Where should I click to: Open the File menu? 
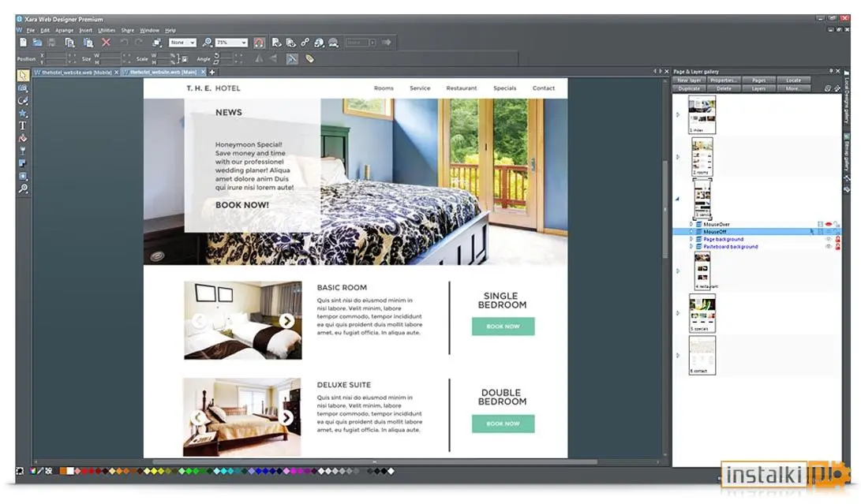(x=31, y=30)
